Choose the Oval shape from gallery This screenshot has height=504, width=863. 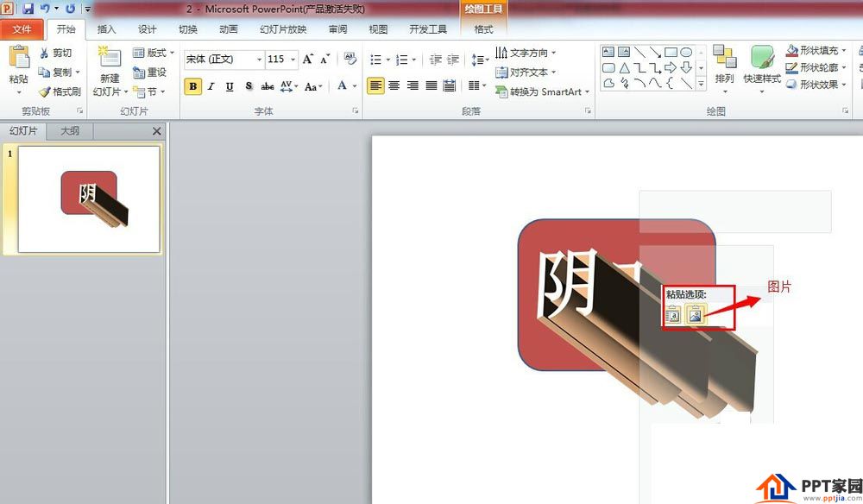click(x=686, y=52)
